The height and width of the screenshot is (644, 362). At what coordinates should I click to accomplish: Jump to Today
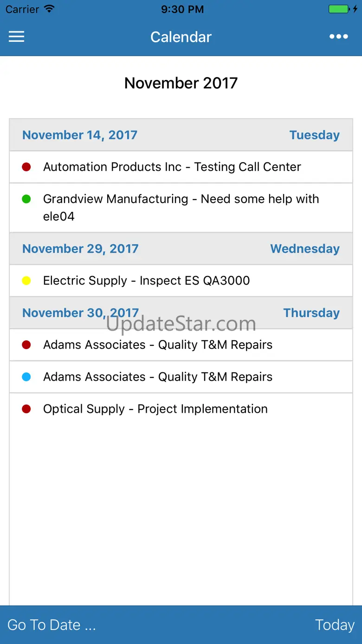tap(335, 625)
